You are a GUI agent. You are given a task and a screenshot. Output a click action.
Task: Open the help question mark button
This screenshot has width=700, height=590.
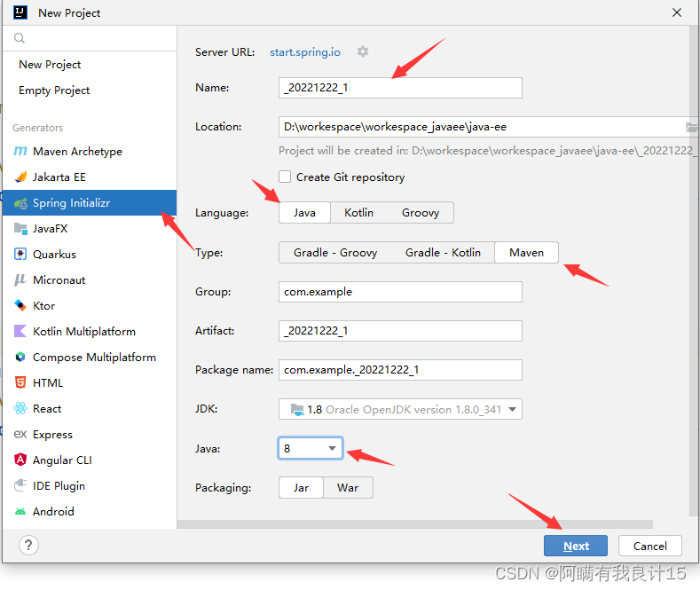pos(28,545)
